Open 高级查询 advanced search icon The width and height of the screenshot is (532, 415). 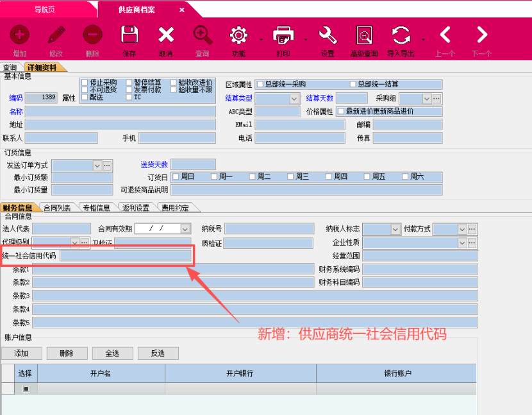coord(364,35)
